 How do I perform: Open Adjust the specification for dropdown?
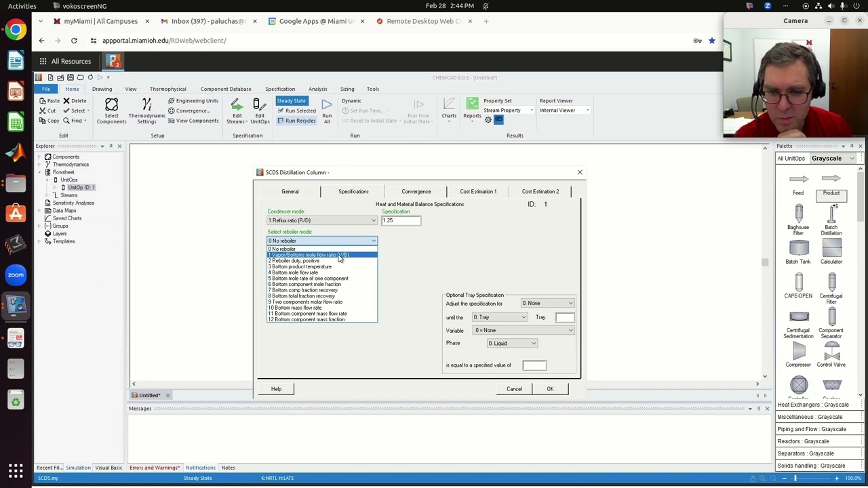tap(547, 303)
